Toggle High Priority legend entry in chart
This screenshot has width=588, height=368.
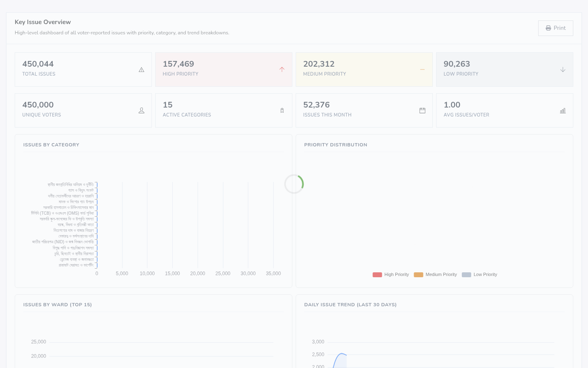tap(391, 275)
